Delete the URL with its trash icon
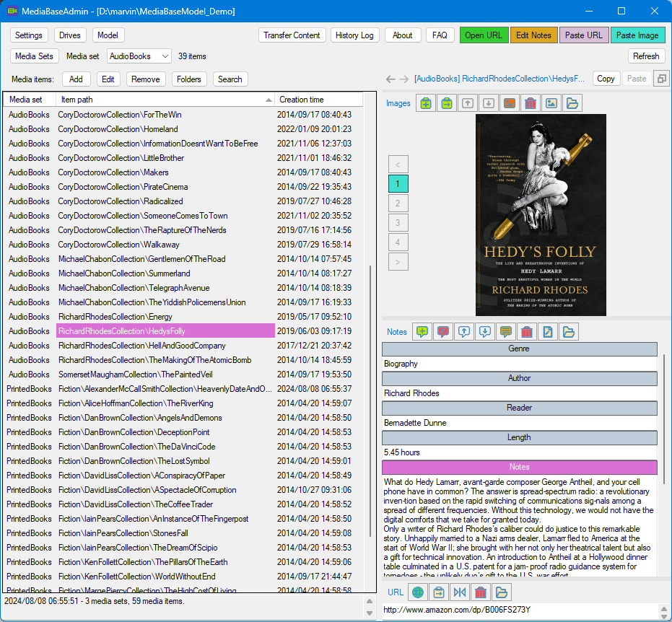The width and height of the screenshot is (672, 622). coord(481,592)
